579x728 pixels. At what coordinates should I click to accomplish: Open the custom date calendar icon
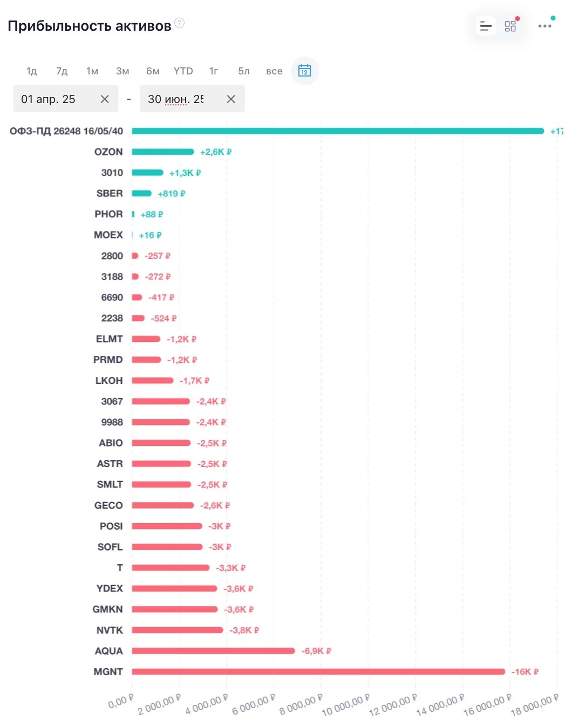point(304,71)
